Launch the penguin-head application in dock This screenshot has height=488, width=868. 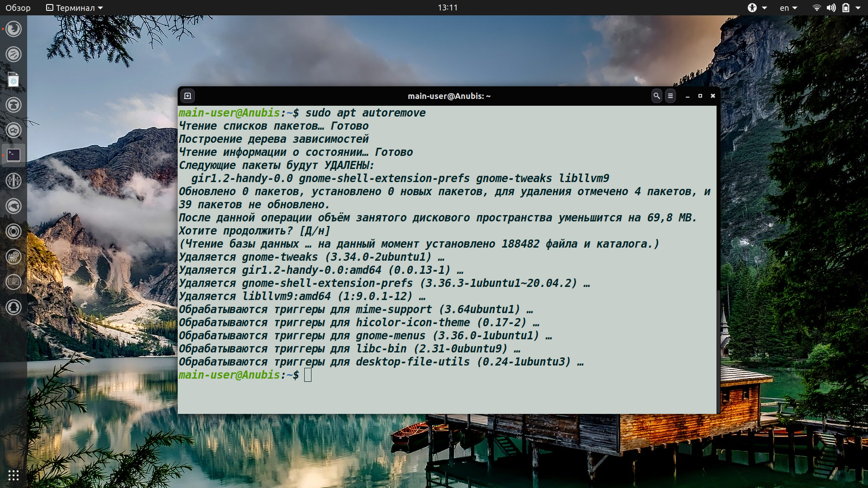[14, 307]
